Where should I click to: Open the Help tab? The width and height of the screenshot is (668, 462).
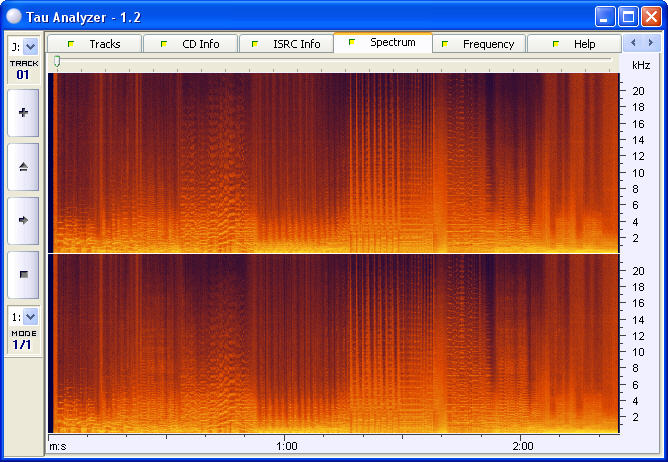tap(575, 44)
